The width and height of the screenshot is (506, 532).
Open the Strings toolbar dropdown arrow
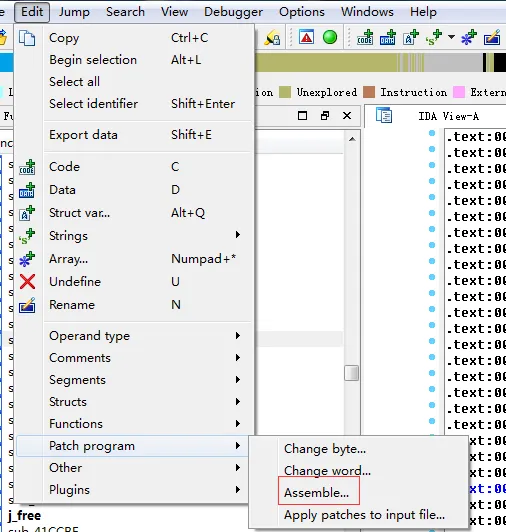click(451, 37)
